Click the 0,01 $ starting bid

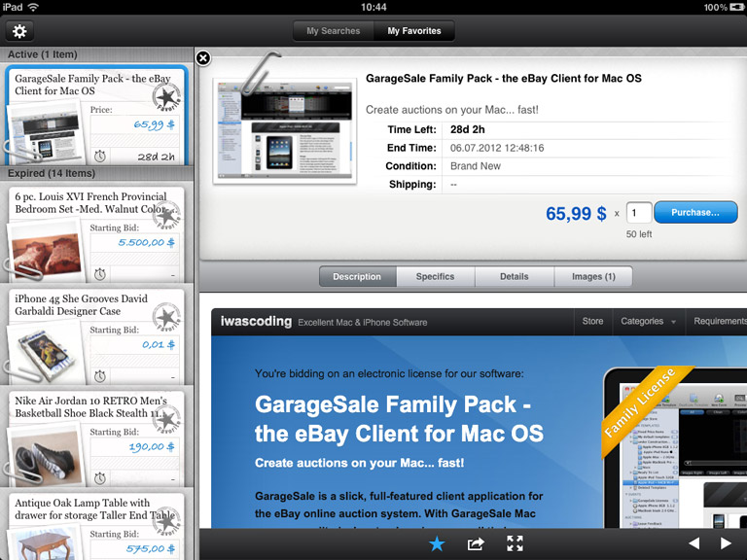click(159, 344)
